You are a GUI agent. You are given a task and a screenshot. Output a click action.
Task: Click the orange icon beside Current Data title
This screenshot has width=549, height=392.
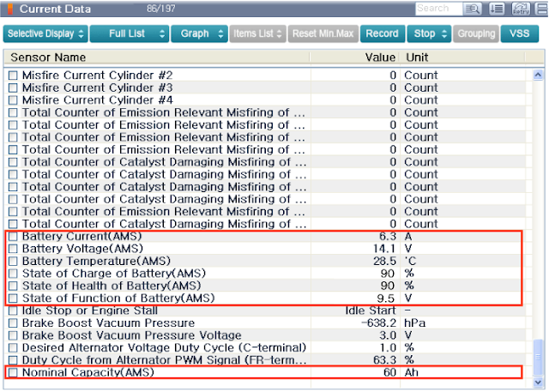click(10, 9)
